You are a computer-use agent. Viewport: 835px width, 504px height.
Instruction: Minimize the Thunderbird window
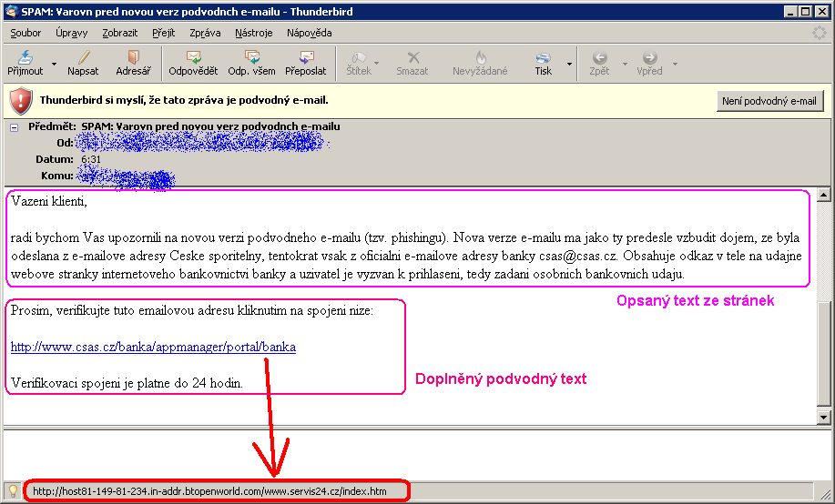[790, 12]
